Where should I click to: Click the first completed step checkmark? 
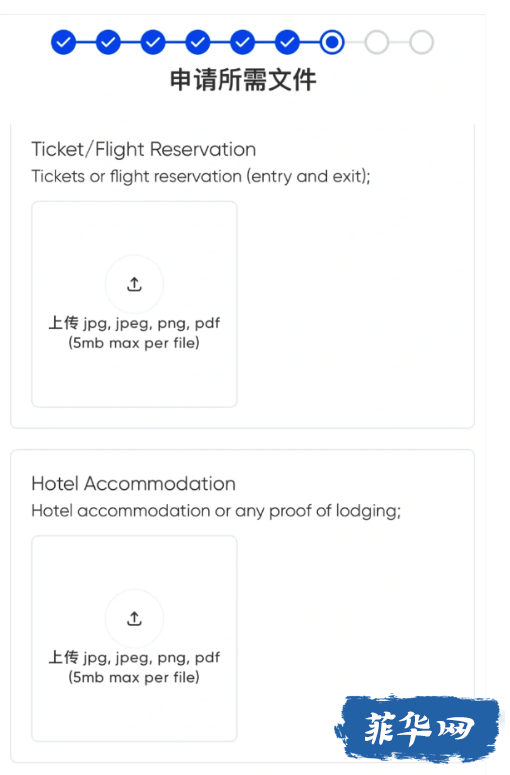click(x=63, y=43)
